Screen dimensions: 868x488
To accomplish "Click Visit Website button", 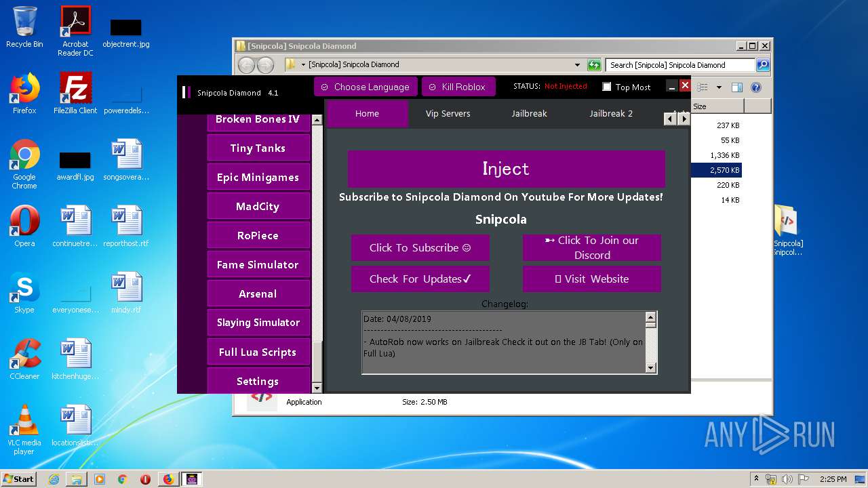I will click(x=591, y=279).
